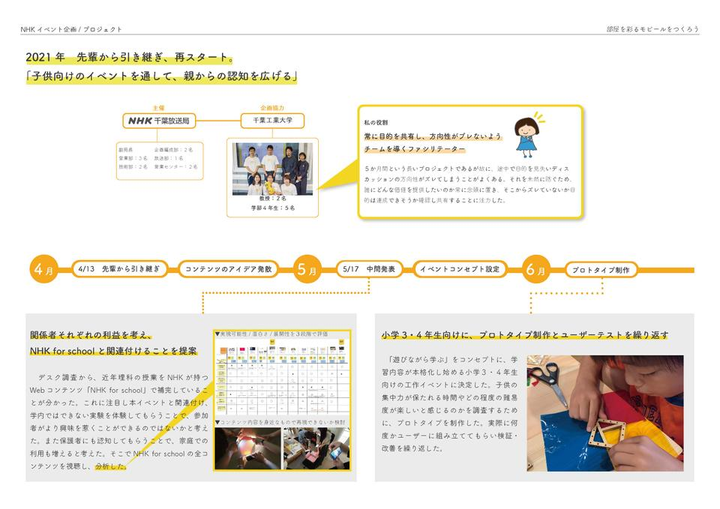The image size is (720, 509).
Task: Open the evaluation matrix table image
Action: [282, 378]
